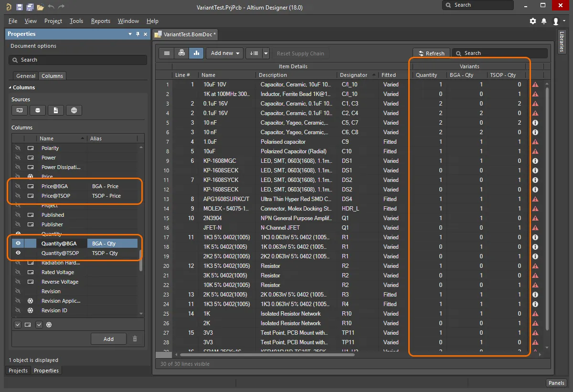
Task: Show the Price@TSOP column
Action: 18,196
